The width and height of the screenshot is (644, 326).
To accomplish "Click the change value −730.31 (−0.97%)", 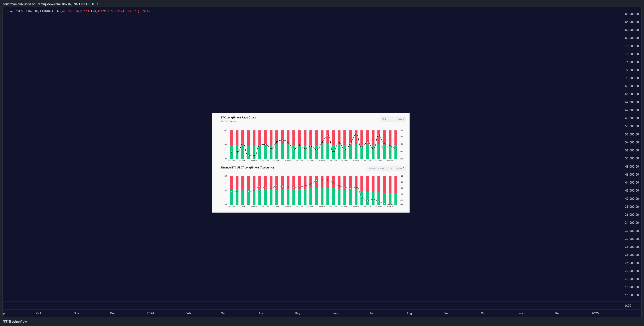I will (x=138, y=11).
